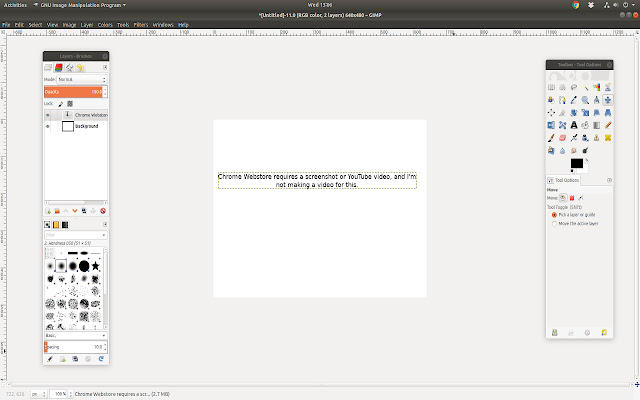Select the Rotate tool
Screen dimensions: 640x400
coord(574,113)
